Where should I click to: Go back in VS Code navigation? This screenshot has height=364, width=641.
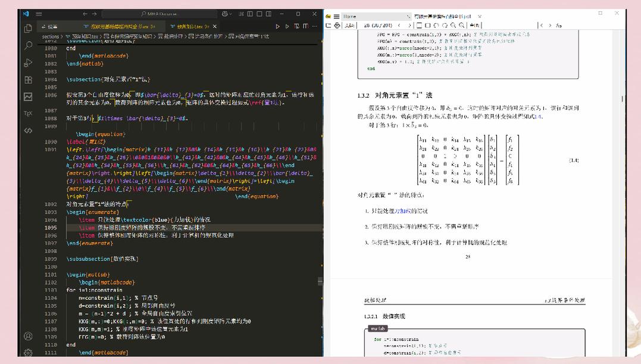click(85, 14)
